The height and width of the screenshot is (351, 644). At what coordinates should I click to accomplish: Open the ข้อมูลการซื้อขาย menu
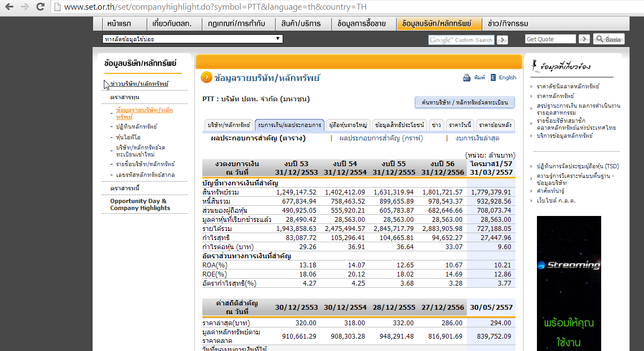tap(362, 24)
